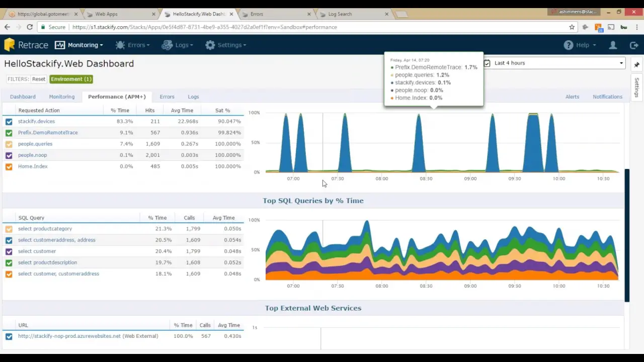Viewport: 644px width, 362px height.
Task: Switch to Log Search browser tab
Action: point(354,14)
